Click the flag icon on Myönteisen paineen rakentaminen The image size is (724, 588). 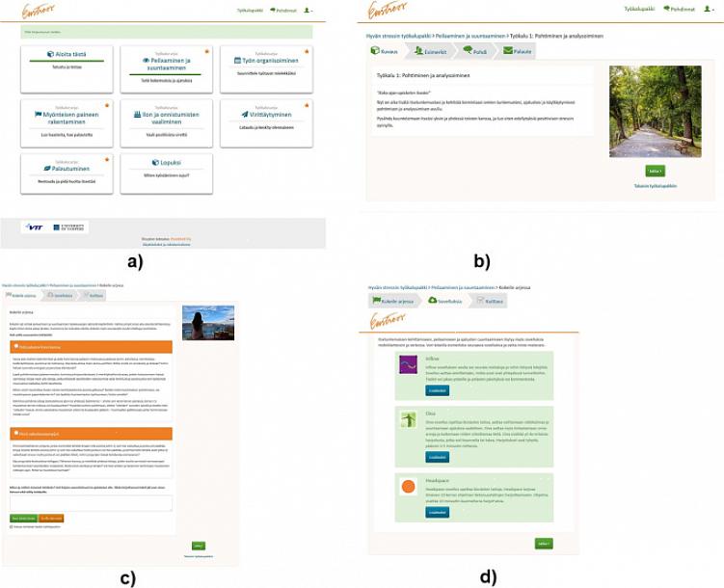coord(38,114)
